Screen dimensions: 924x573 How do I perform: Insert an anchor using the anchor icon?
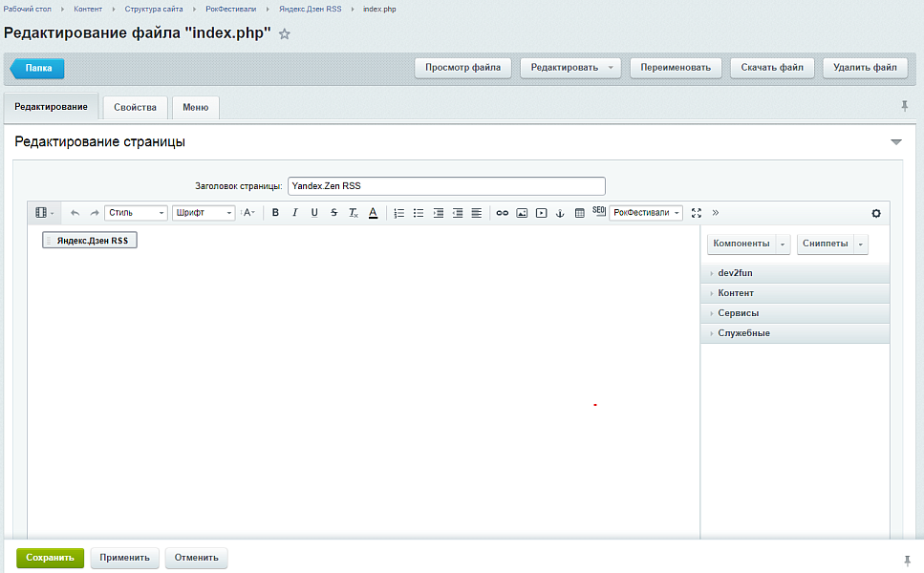pos(561,213)
